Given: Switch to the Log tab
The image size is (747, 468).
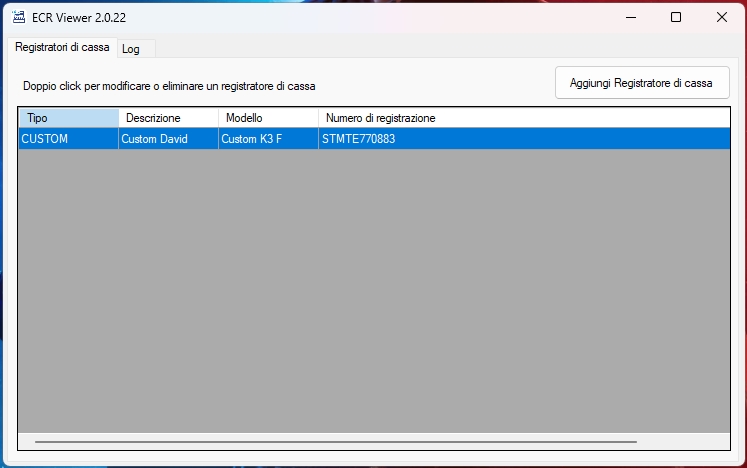Looking at the screenshot, I should pos(136,49).
